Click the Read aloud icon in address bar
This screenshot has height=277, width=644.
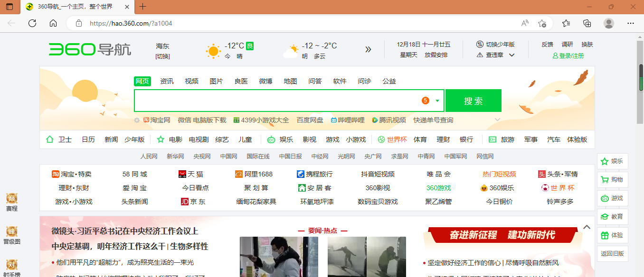click(525, 23)
